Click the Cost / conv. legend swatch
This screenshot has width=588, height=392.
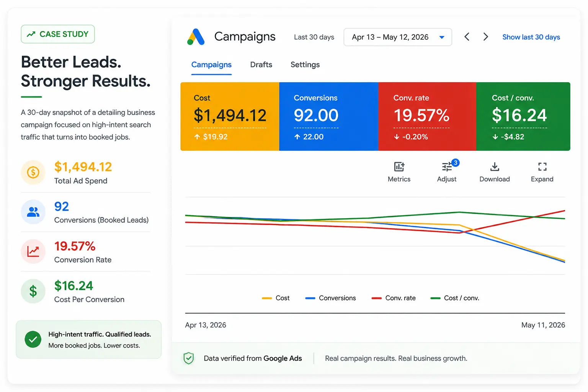tap(436, 298)
